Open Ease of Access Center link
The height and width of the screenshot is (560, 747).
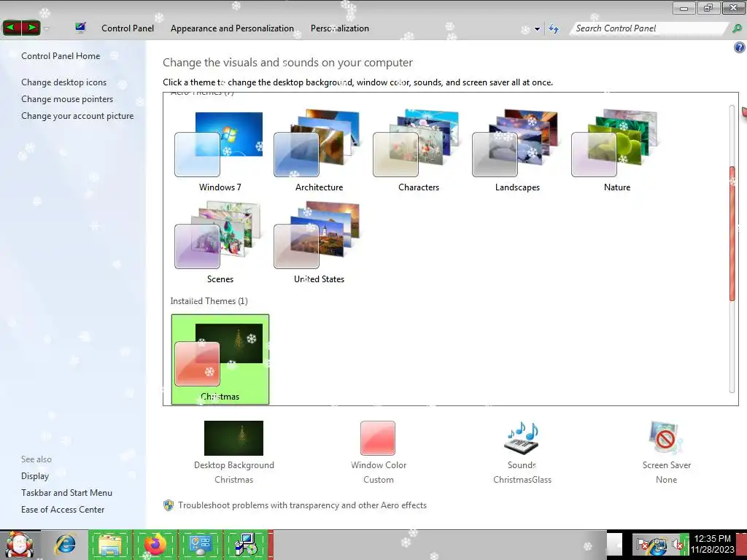click(x=63, y=509)
